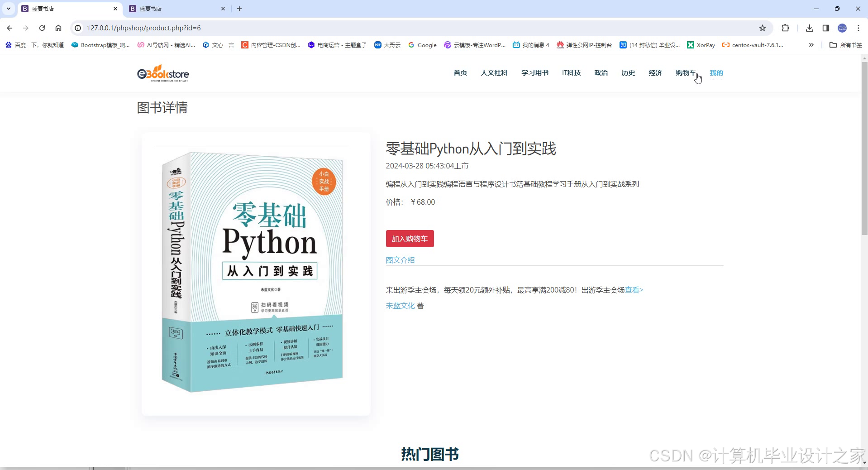
Task: Open the 文心一言 bookmark
Action: [x=218, y=45]
